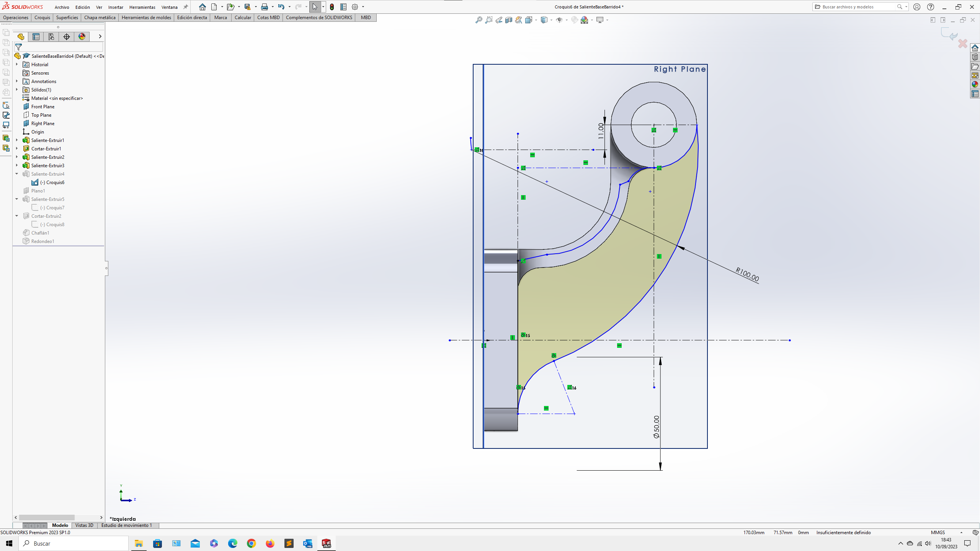The width and height of the screenshot is (980, 551).
Task: Open the Design Library task pane icon
Action: coord(975,57)
